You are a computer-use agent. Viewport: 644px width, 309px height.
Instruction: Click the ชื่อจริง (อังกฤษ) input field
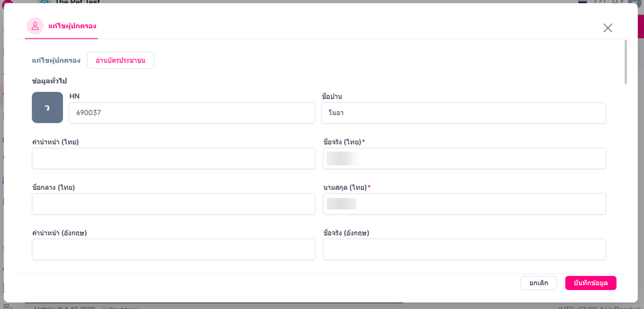[x=464, y=249]
